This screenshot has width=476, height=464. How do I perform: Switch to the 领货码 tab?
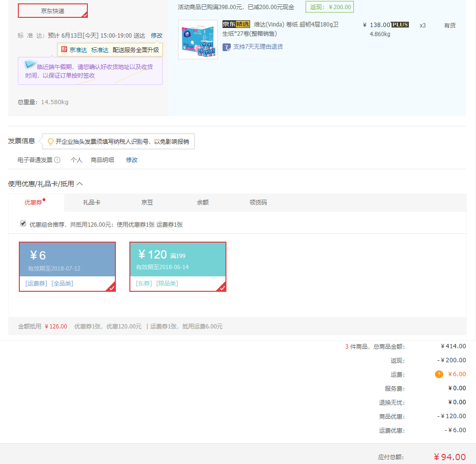258,202
